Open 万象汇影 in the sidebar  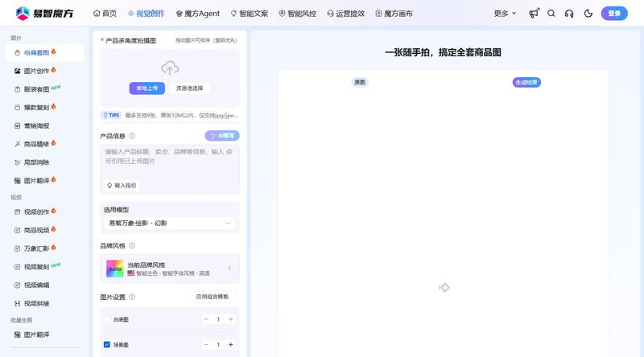(44, 248)
